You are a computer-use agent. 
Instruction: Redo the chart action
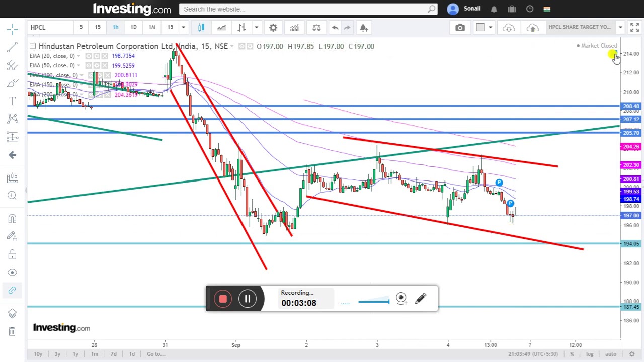click(x=347, y=27)
